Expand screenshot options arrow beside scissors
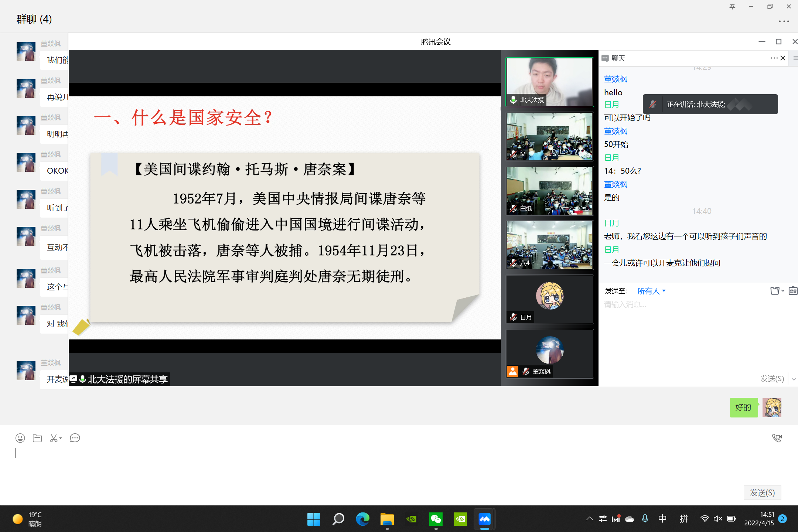 point(61,438)
